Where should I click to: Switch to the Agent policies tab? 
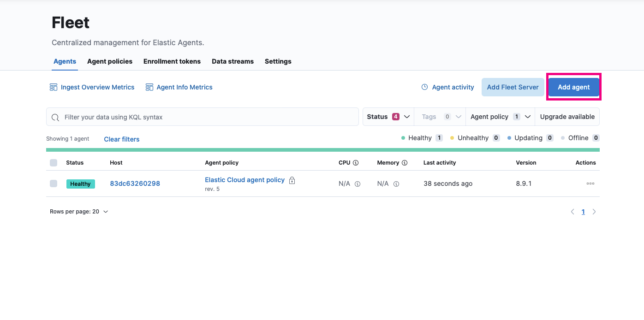click(x=110, y=61)
